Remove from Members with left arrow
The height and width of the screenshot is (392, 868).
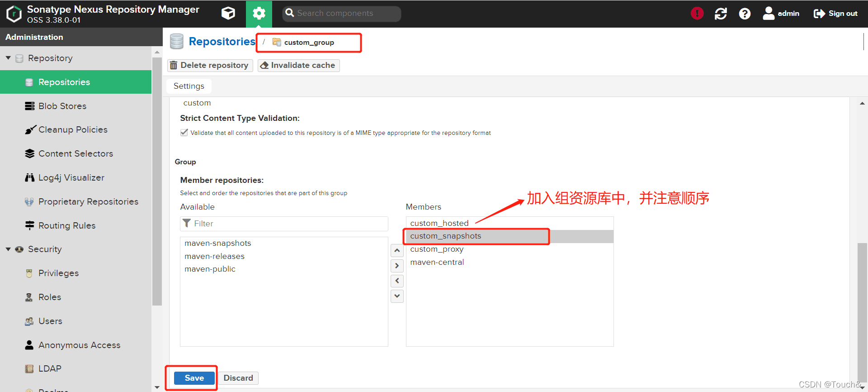pos(397,281)
